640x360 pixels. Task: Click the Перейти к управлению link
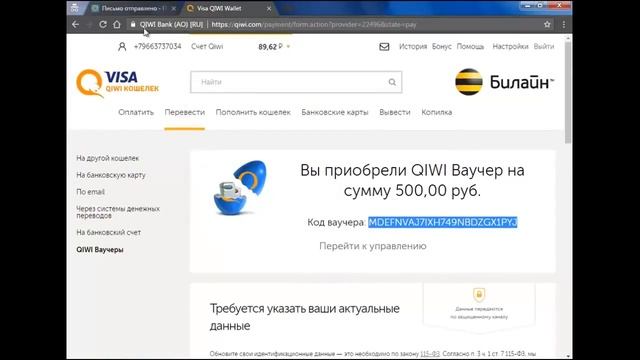373,246
